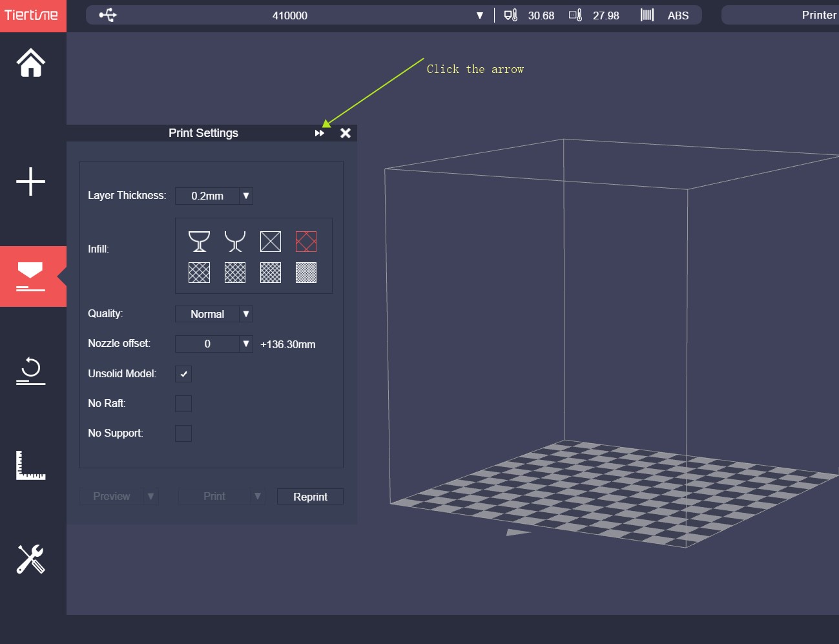This screenshot has width=839, height=644.
Task: Select the red highlighted infill icon
Action: 306,242
